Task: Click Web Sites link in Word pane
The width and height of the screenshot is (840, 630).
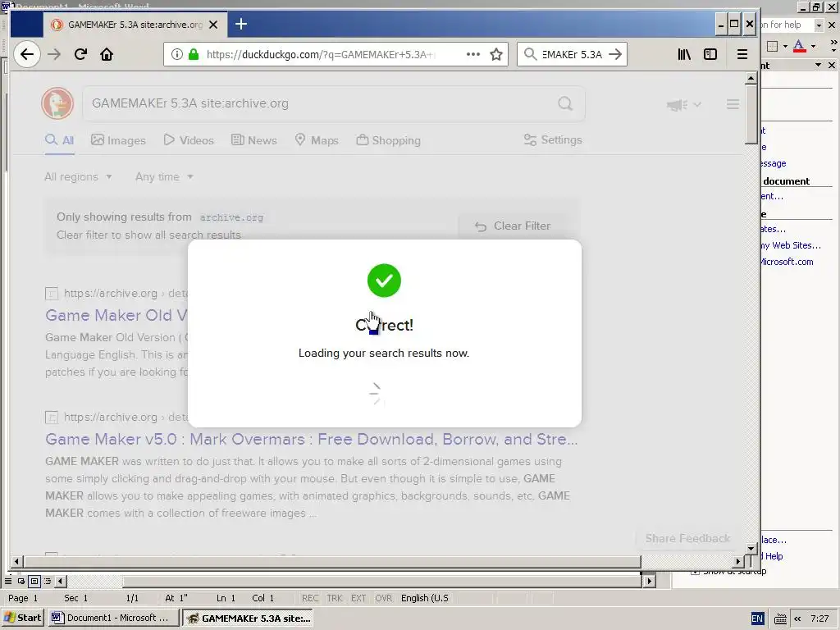Action: click(790, 245)
